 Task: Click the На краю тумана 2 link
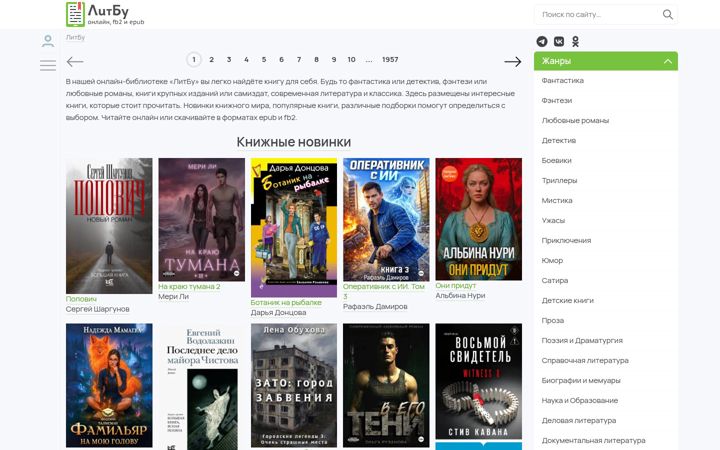coord(189,287)
